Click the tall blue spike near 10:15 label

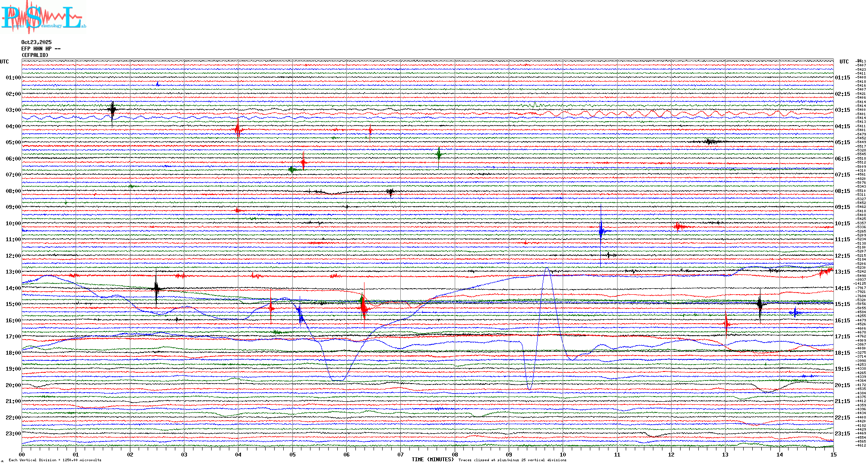[x=601, y=232]
